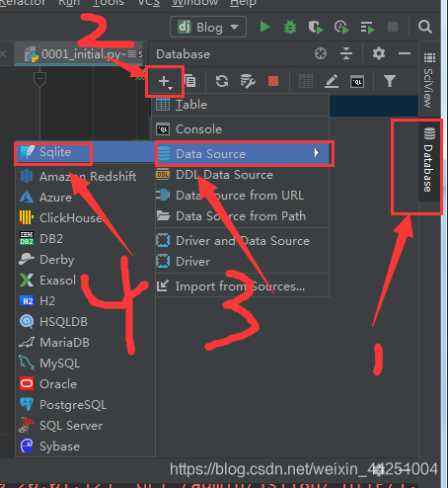Select MariaDB data source
Image resolution: width=448 pixels, height=488 pixels.
click(85, 342)
